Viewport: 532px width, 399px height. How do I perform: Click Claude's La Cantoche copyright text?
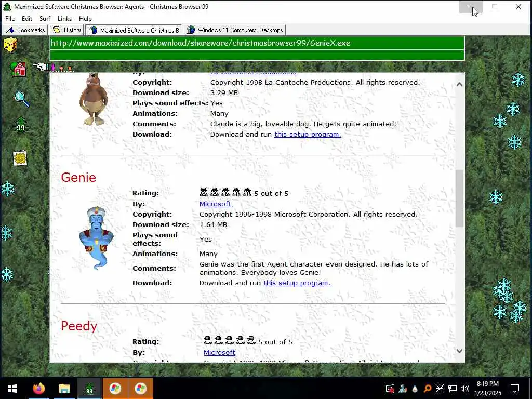click(315, 83)
